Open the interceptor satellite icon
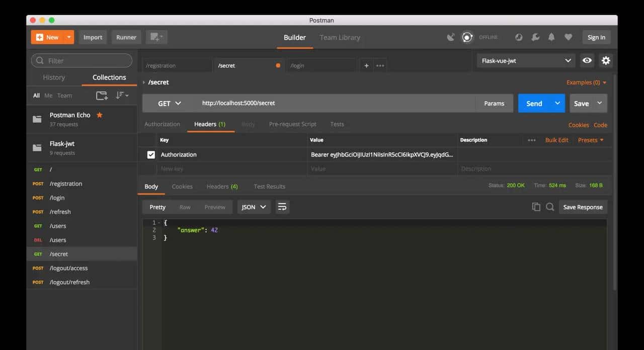Viewport: 644px width, 350px height. 451,37
